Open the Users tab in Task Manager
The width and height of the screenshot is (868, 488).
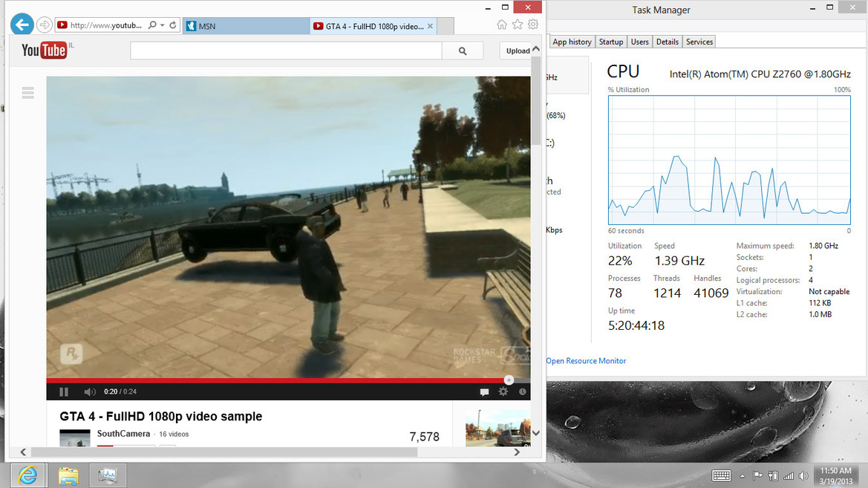click(639, 42)
